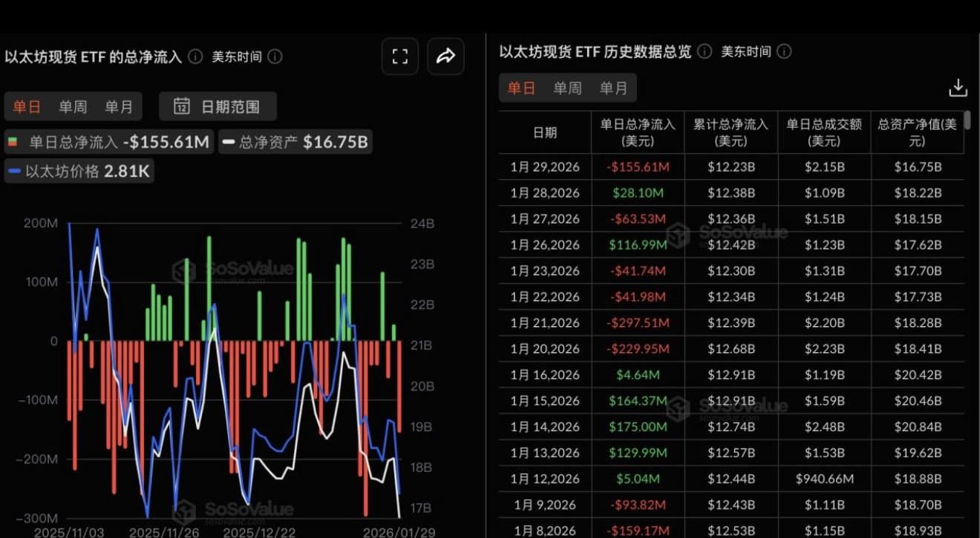
Task: Click the calendar icon in the 日期范围 button
Action: coord(180,106)
